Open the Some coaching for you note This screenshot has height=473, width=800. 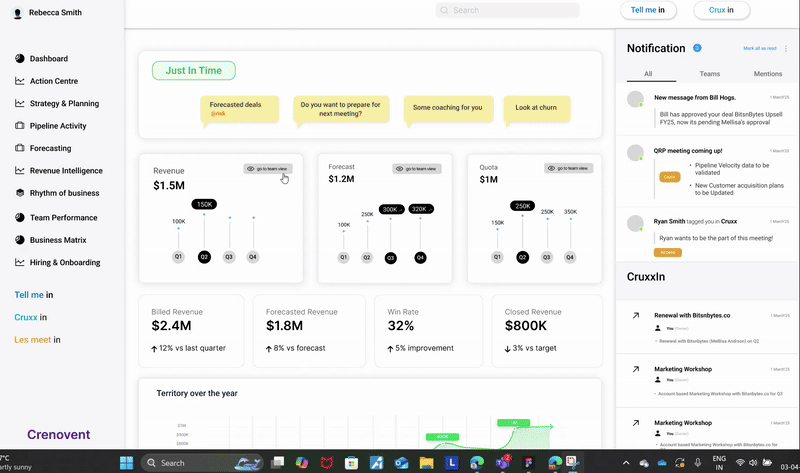(448, 108)
